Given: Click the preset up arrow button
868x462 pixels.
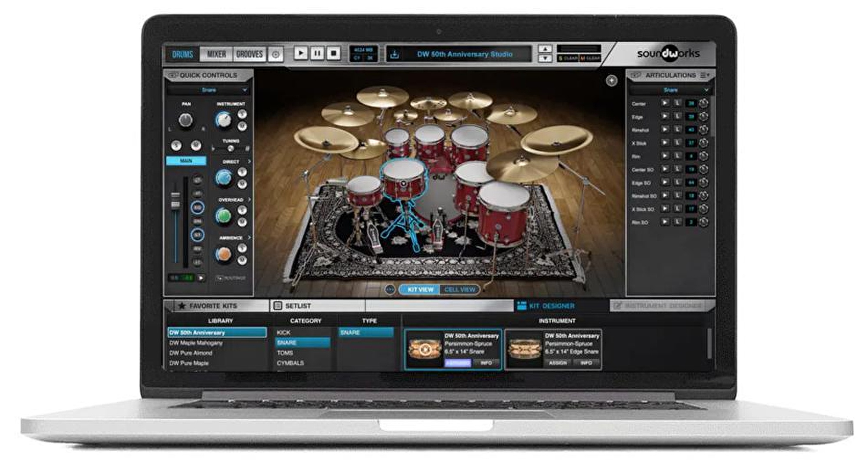Looking at the screenshot, I should (545, 49).
